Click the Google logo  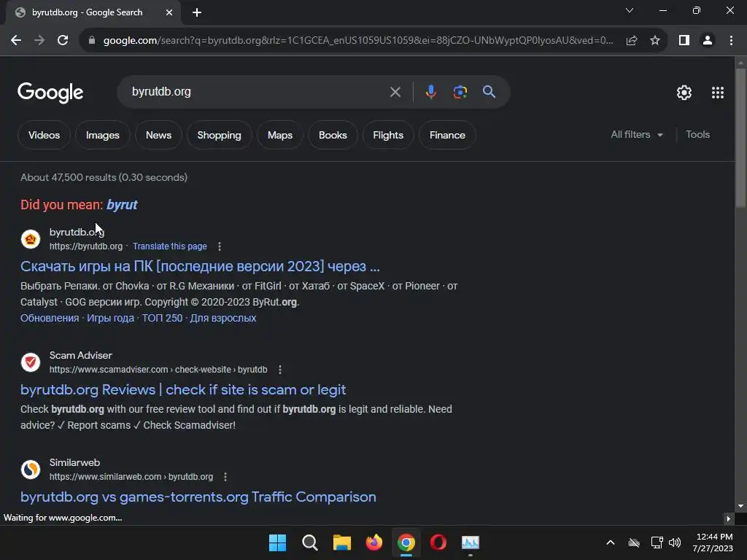click(x=50, y=93)
